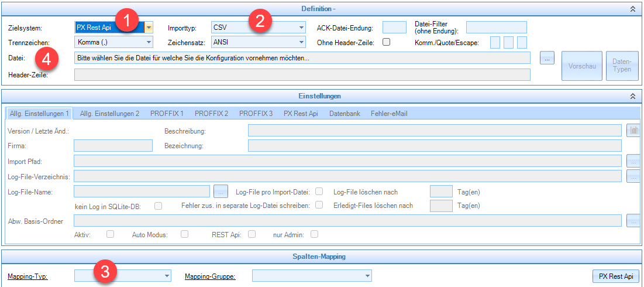Enable the Ohne Header-Zeile checkbox
The height and width of the screenshot is (287, 644).
coord(386,42)
